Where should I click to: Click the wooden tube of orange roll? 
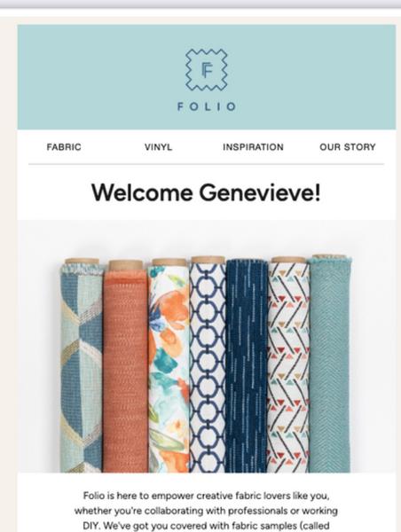[126, 265]
